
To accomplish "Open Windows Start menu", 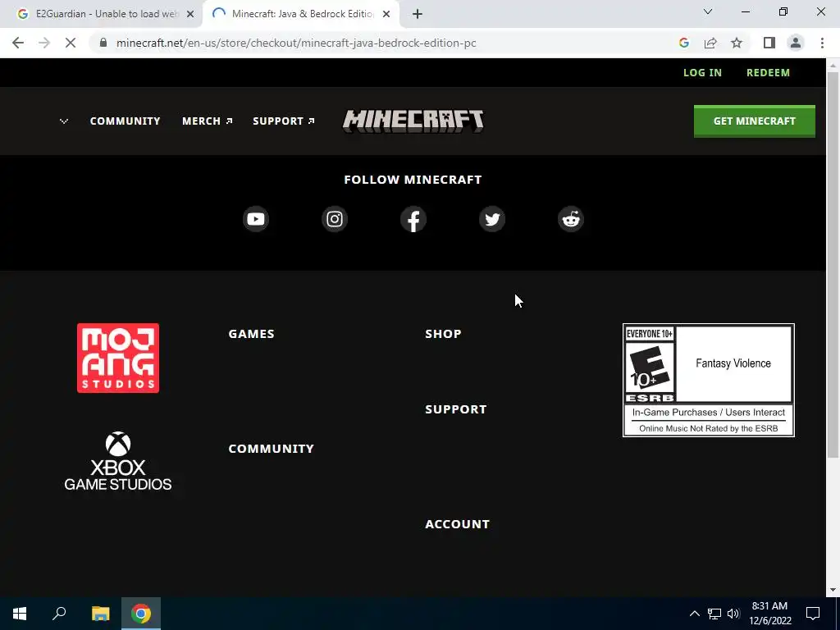I will click(x=20, y=614).
